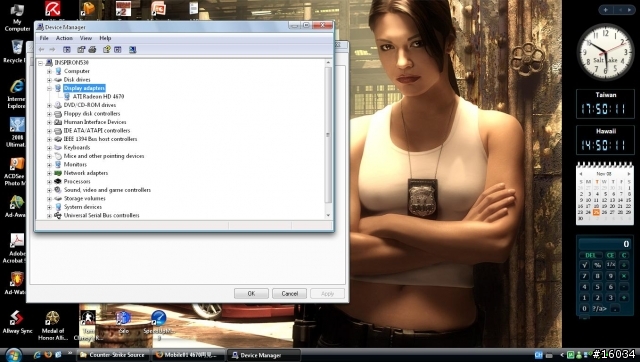This screenshot has height=362, width=640.
Task: Open the Recycle Bin desktop icon
Action: [x=16, y=51]
